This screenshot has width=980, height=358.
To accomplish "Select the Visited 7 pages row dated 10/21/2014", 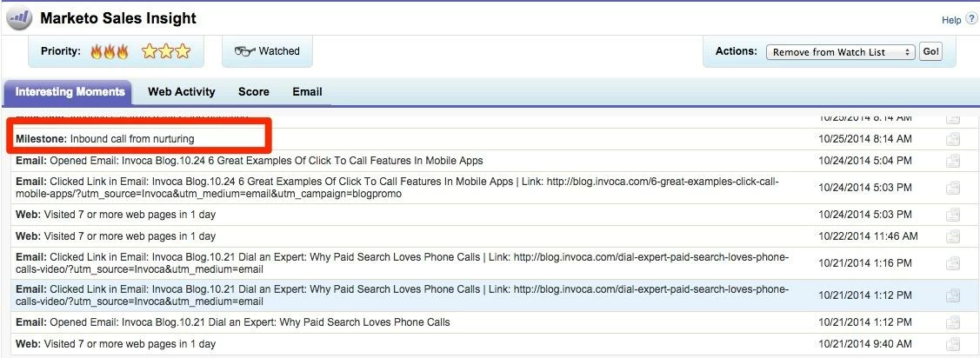I will [x=116, y=343].
